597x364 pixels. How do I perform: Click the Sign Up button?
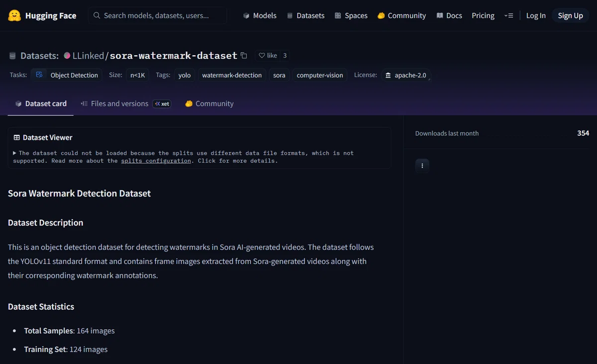(x=570, y=15)
